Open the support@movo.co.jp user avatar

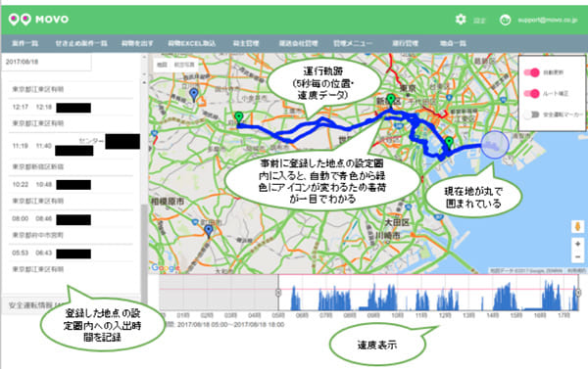(x=505, y=20)
